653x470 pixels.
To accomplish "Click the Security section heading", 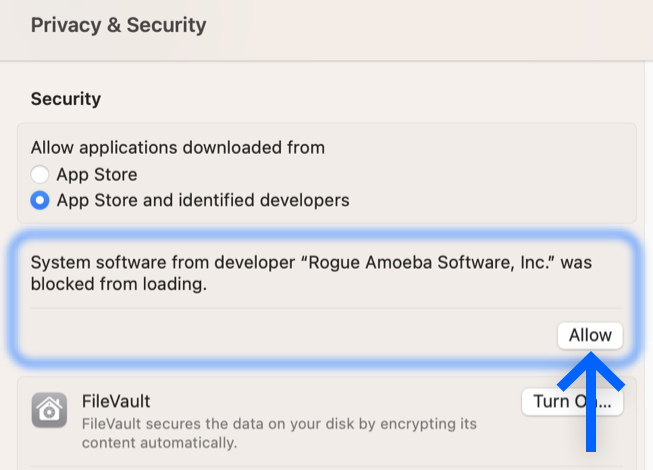I will (x=66, y=99).
